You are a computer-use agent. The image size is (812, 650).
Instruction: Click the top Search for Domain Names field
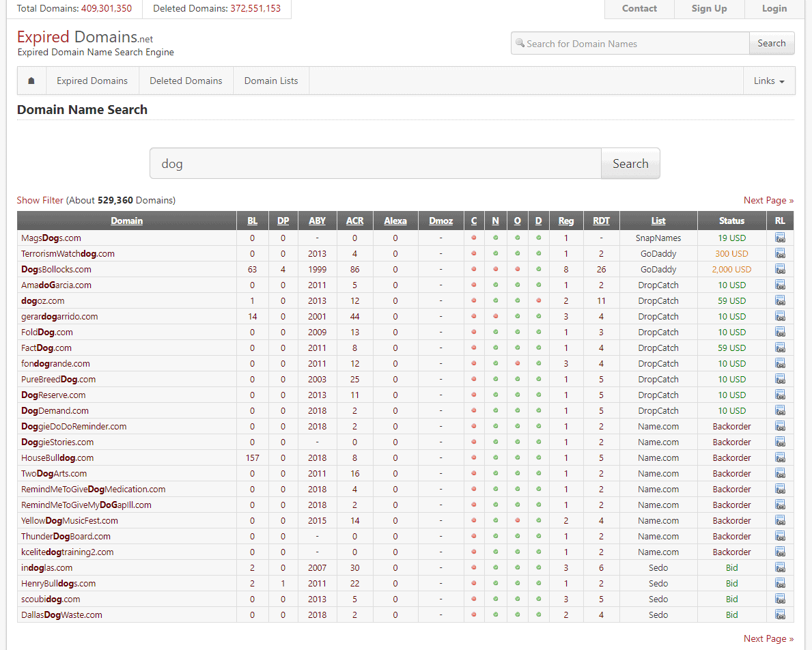[630, 43]
